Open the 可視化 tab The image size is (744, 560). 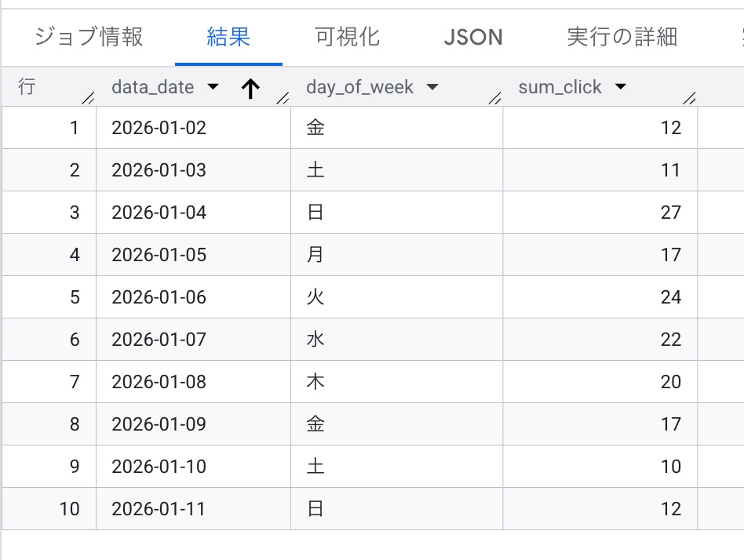[347, 37]
